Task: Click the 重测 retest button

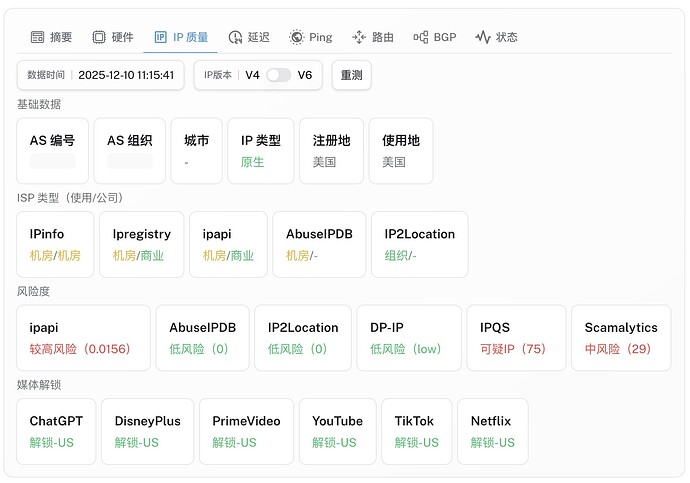Action: (351, 75)
